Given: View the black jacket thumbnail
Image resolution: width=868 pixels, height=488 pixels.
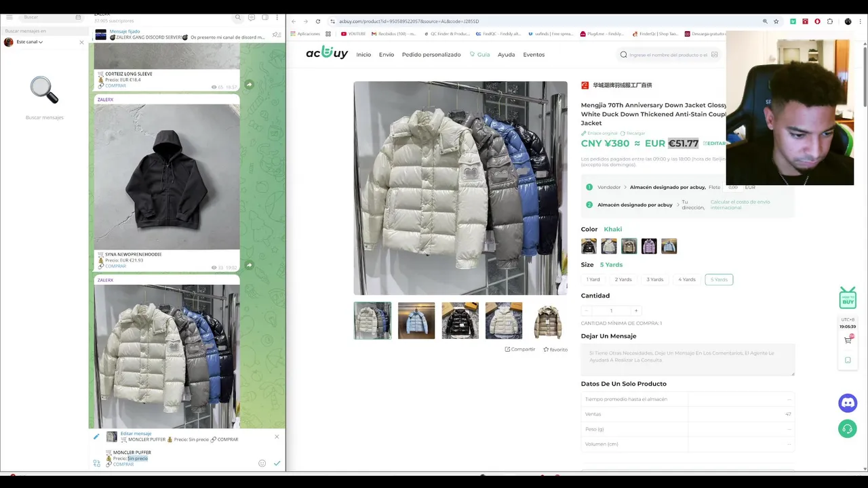Looking at the screenshot, I should [x=460, y=321].
